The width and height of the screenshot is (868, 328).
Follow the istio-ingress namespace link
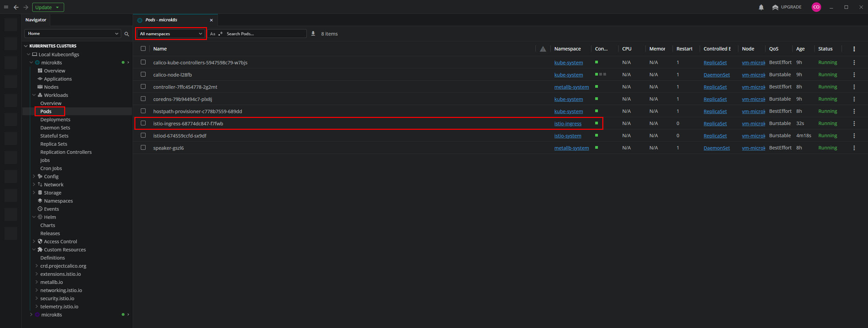[x=568, y=124]
